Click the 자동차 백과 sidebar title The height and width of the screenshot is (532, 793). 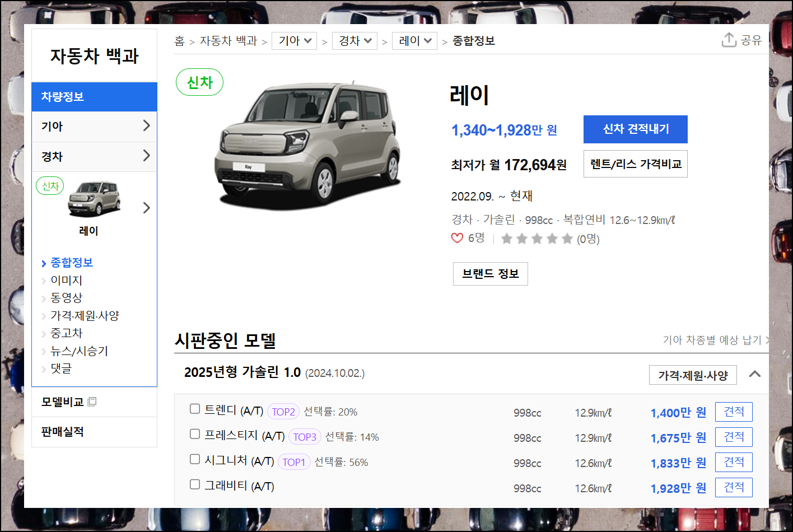(x=94, y=56)
